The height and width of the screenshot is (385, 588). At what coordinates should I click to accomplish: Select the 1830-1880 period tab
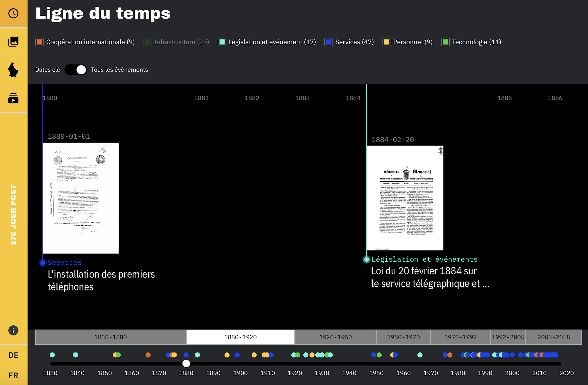point(111,337)
